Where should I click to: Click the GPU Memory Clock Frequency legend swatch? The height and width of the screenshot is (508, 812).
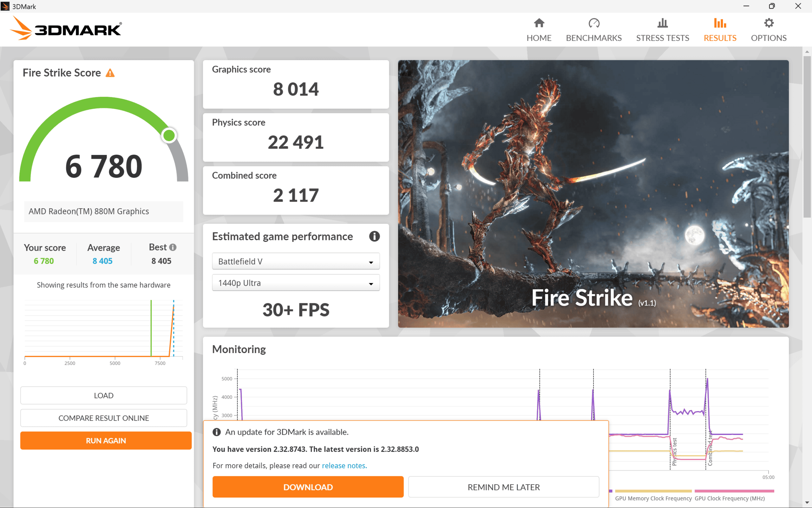tap(653, 491)
